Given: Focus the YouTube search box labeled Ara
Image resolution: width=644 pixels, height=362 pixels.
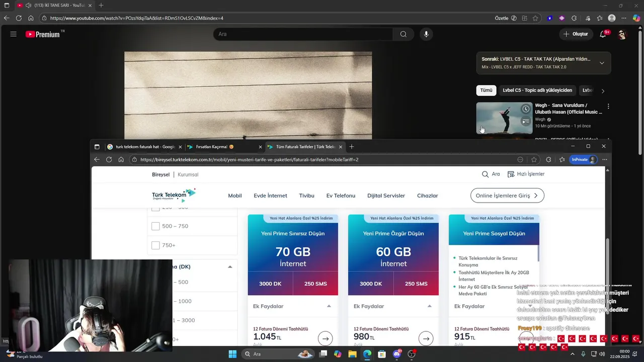Looking at the screenshot, I should coord(303,34).
